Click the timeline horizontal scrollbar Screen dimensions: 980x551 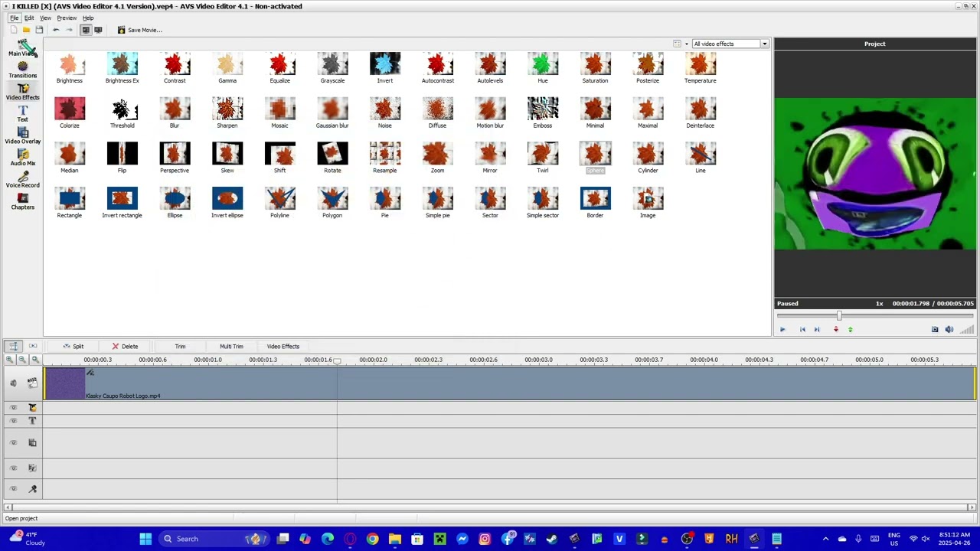click(490, 507)
